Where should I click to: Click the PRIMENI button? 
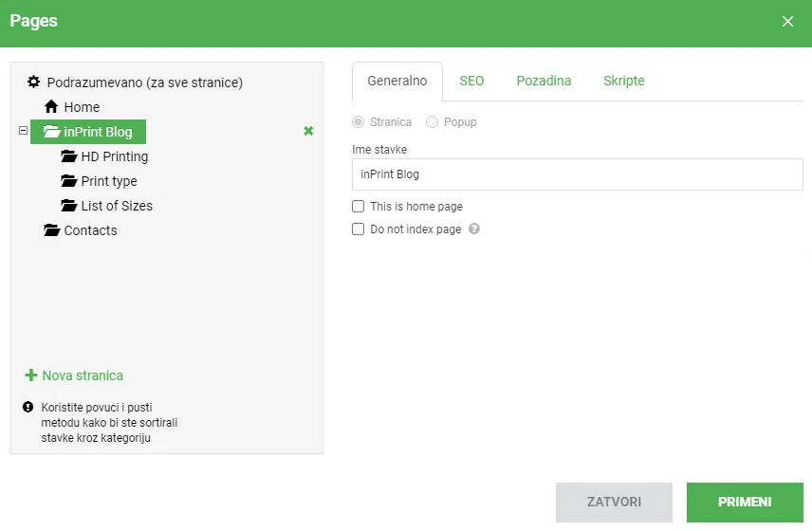(x=745, y=502)
